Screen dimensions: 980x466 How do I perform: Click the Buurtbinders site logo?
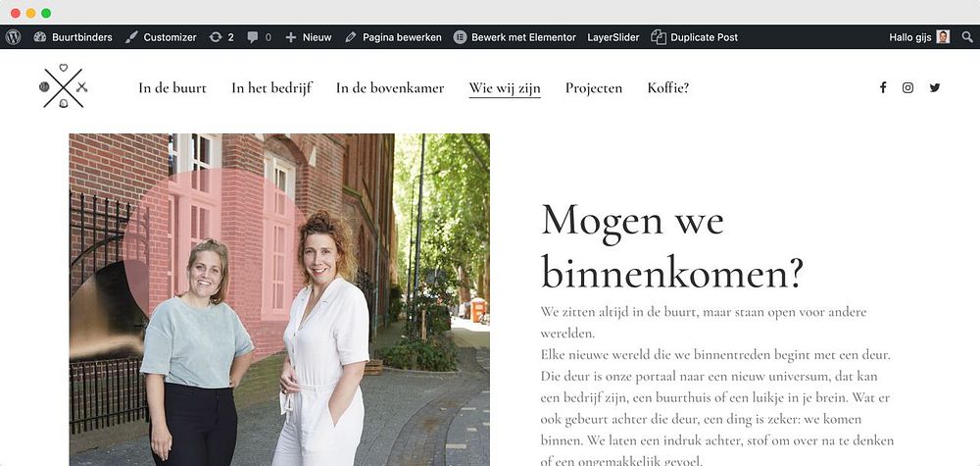tap(63, 86)
